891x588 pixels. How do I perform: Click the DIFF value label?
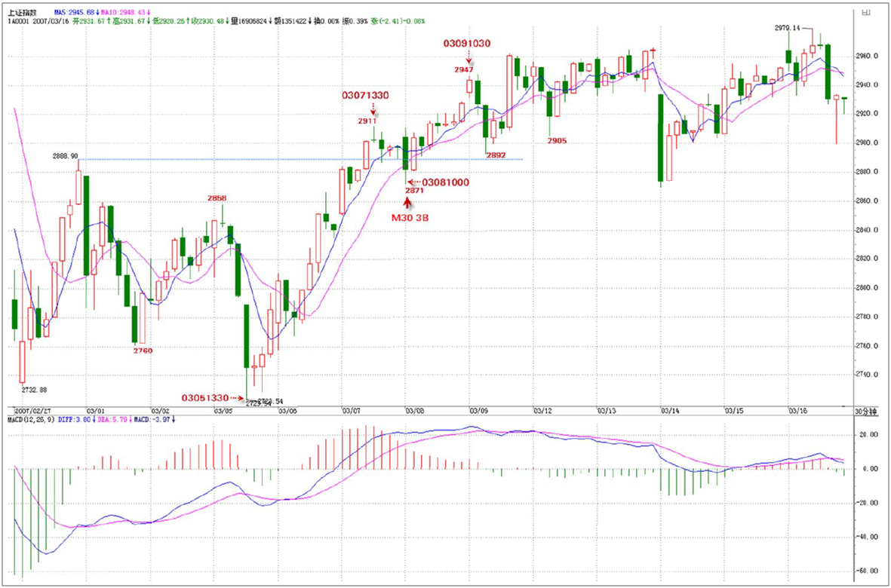tap(78, 418)
